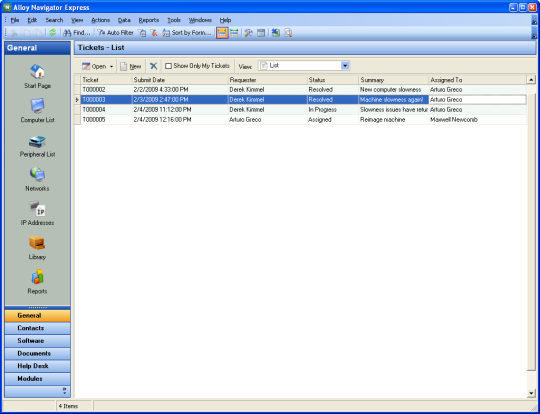This screenshot has height=414, width=540.
Task: Click the 'Reimage machine' summary cell
Action: (393, 120)
